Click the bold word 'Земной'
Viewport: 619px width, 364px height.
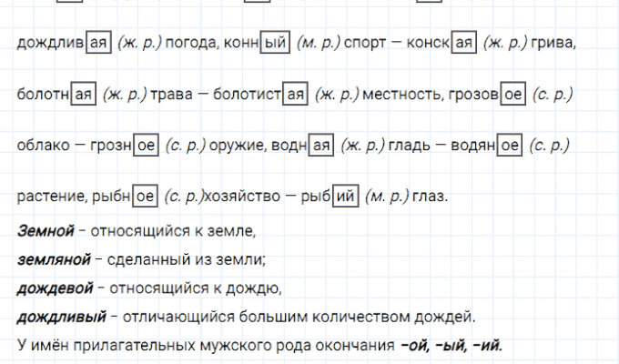click(x=42, y=231)
